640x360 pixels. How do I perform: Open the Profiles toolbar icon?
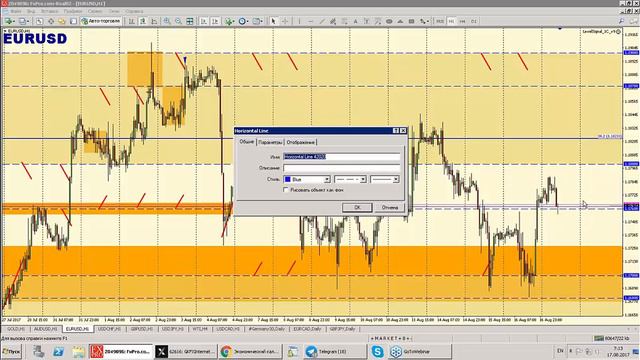click(24, 21)
